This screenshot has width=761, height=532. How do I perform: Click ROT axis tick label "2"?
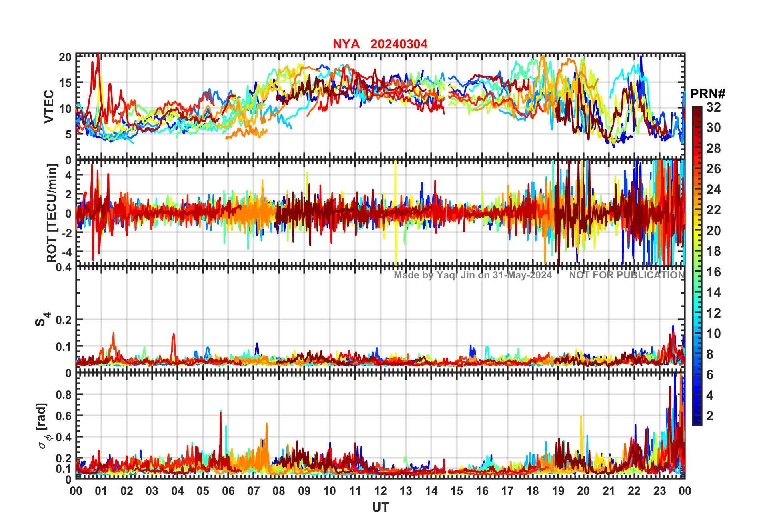68,194
